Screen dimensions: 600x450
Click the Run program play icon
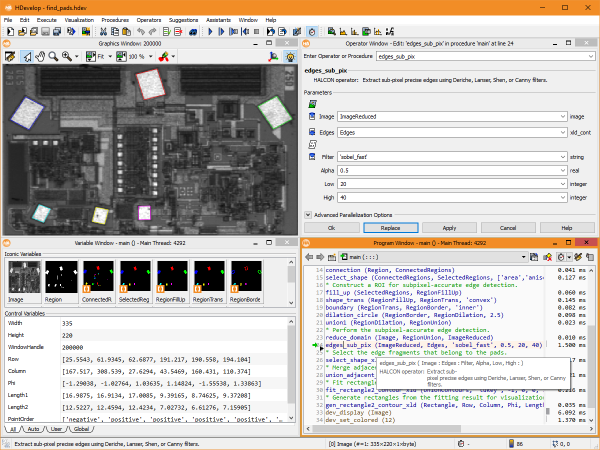pos(211,32)
